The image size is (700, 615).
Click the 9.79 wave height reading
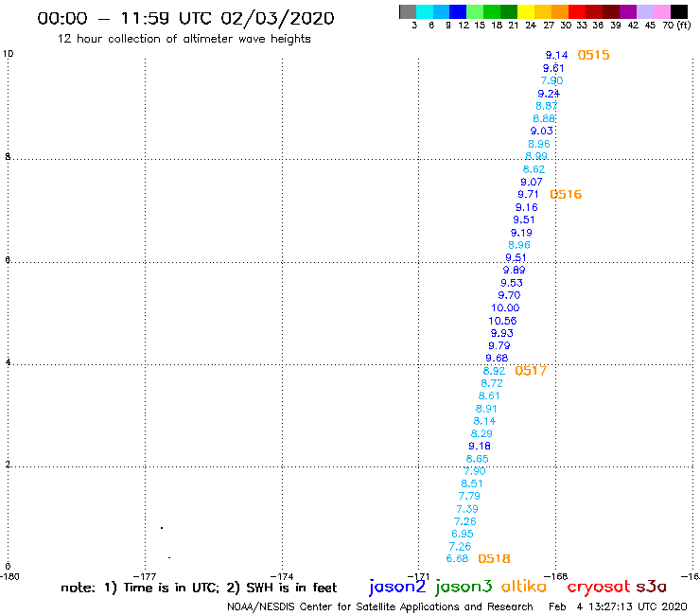pos(499,345)
